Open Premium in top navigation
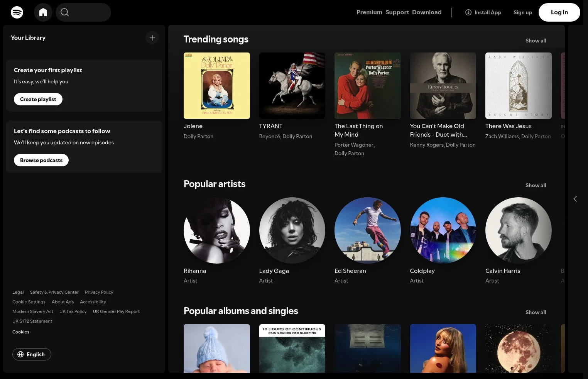This screenshot has height=379, width=588. 369,12
